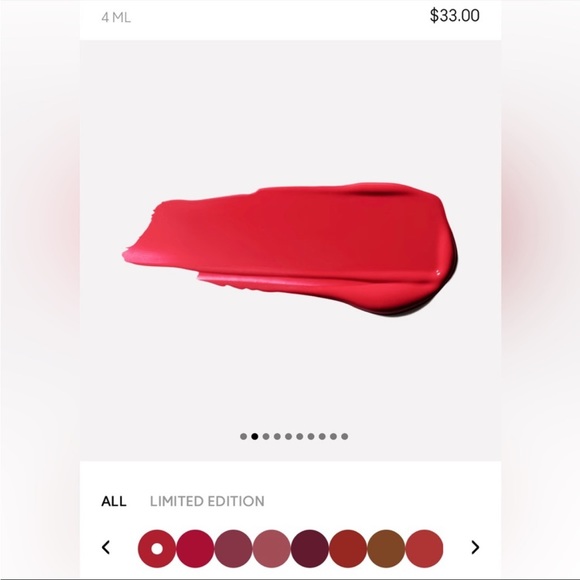
Task: Go to third image pagination dot
Action: 266,436
